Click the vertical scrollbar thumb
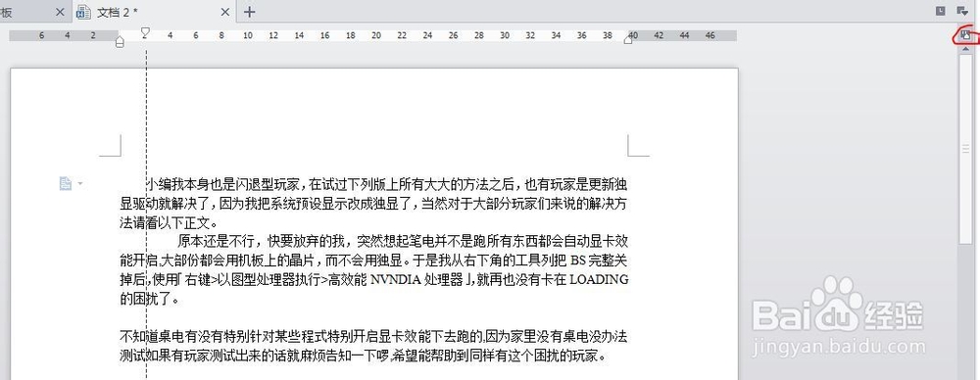Viewport: 980px width, 380px height. [966, 149]
